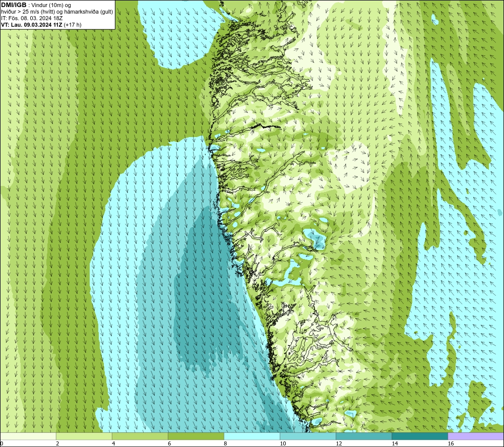
Task: Click the 4-6 m/s green legend swatch
Action: click(140, 436)
